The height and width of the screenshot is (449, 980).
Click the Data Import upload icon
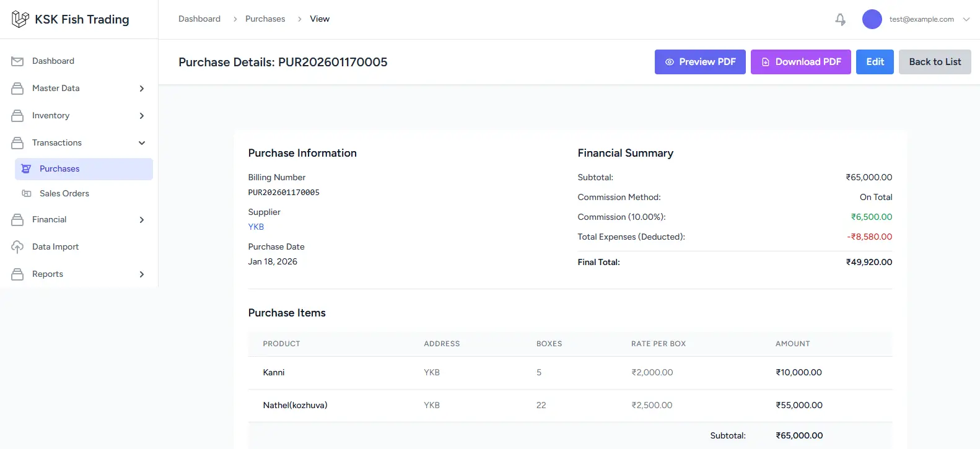(x=17, y=247)
